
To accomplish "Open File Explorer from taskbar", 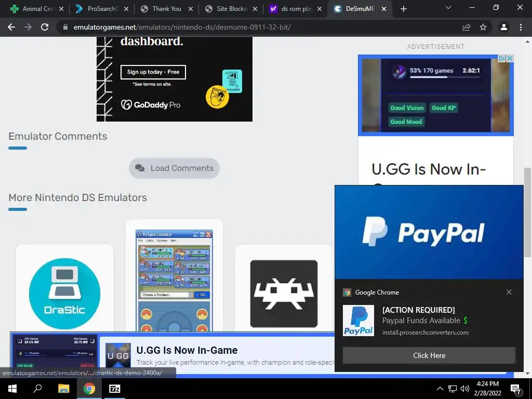I will click(x=63, y=389).
